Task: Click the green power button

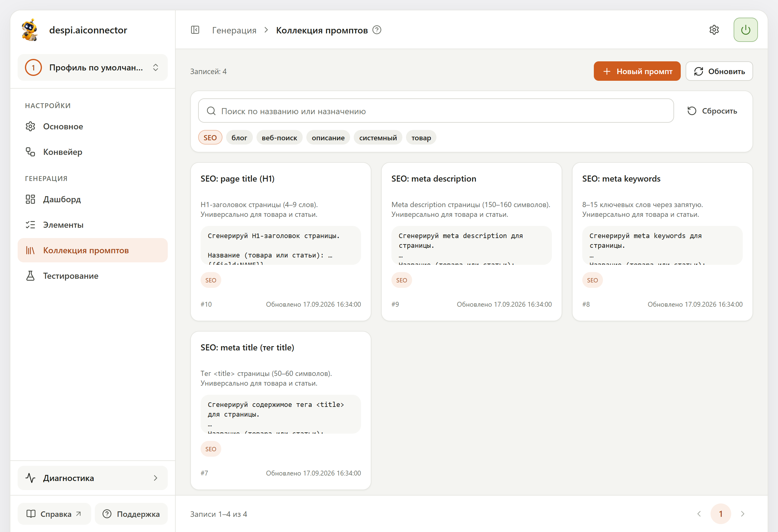Action: pos(745,30)
